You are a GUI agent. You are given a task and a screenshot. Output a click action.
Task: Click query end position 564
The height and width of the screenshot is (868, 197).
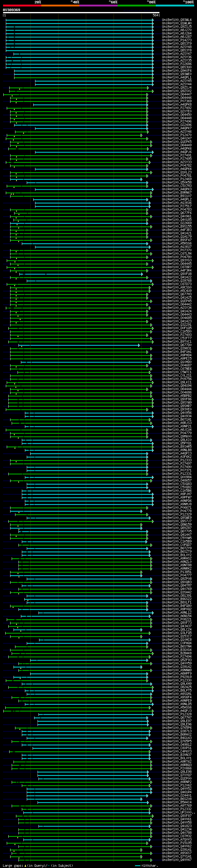(155, 15)
